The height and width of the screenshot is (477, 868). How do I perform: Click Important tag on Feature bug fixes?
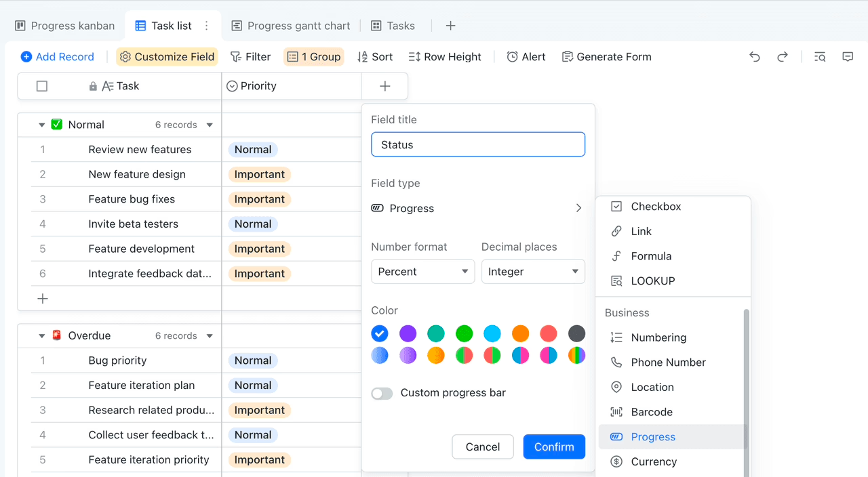260,199
